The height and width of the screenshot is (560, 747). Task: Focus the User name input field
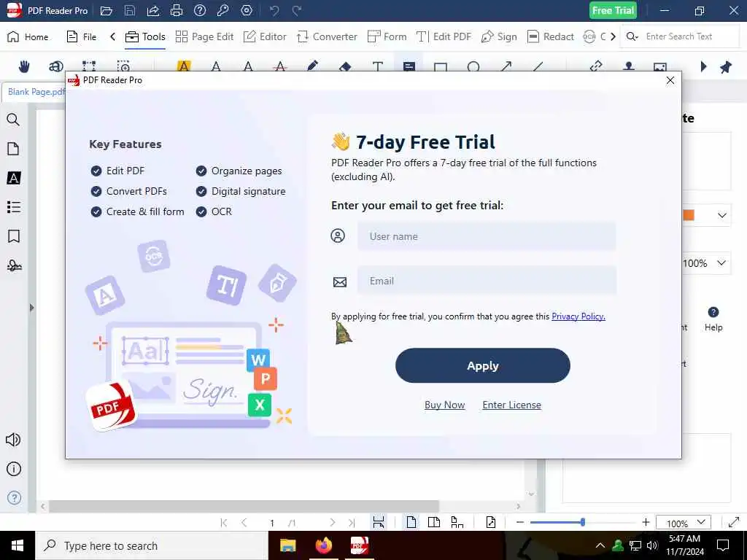[x=487, y=236]
